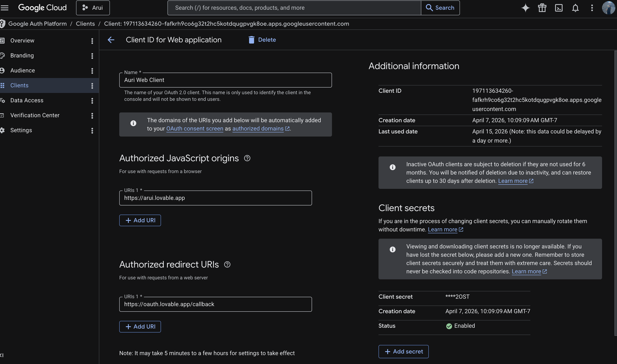
Task: Open more options for Overview
Action: (x=92, y=41)
